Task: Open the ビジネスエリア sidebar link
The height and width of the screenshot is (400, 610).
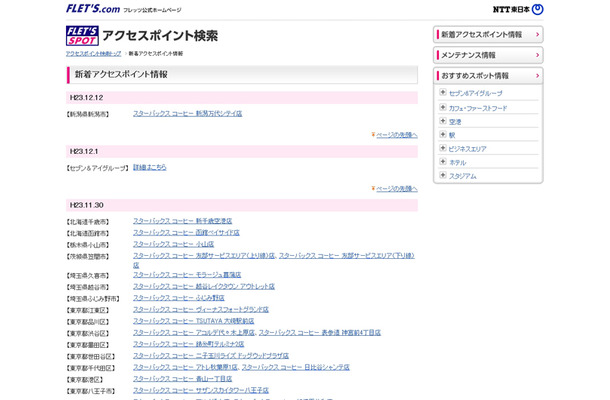Action: tap(467, 149)
